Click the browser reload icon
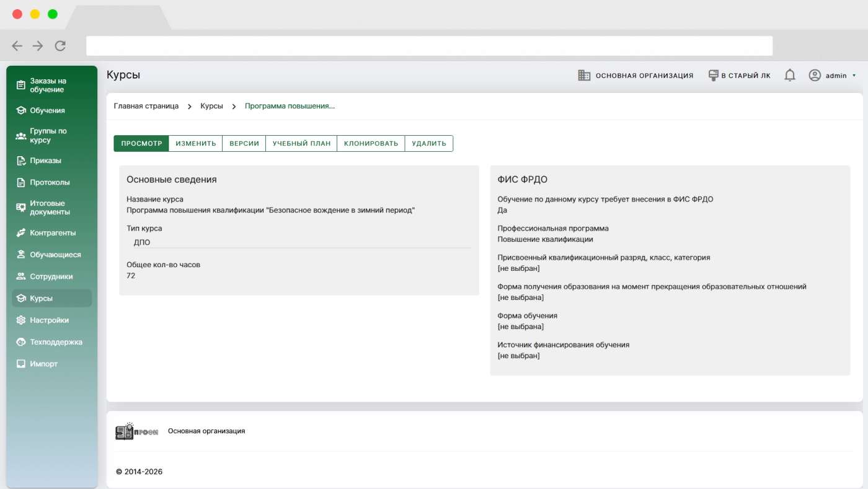Screen dimensions: 868x489 coord(60,46)
